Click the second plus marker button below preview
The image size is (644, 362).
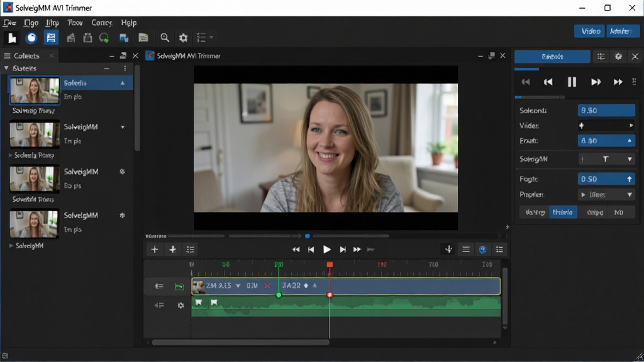click(x=172, y=250)
